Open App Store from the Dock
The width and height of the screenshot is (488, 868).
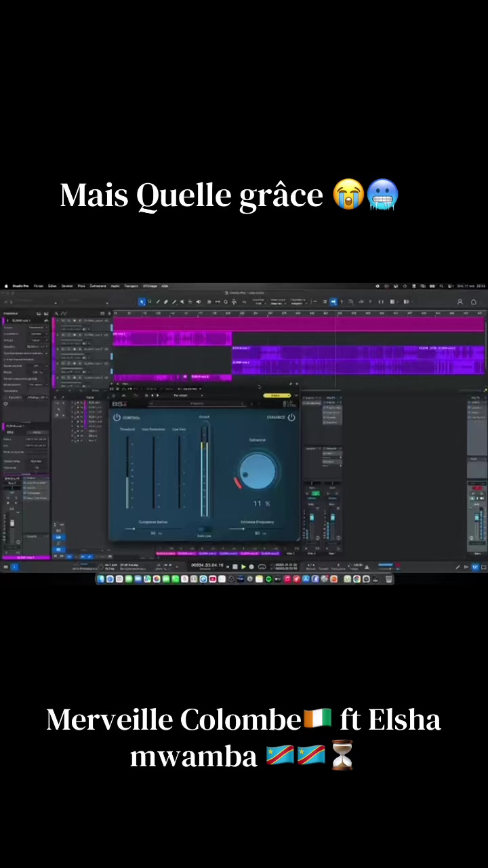[x=306, y=579]
